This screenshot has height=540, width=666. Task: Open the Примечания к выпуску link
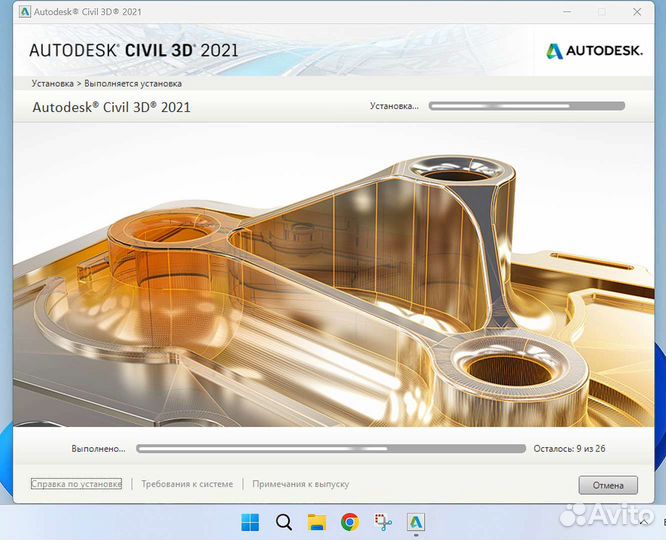click(x=301, y=484)
